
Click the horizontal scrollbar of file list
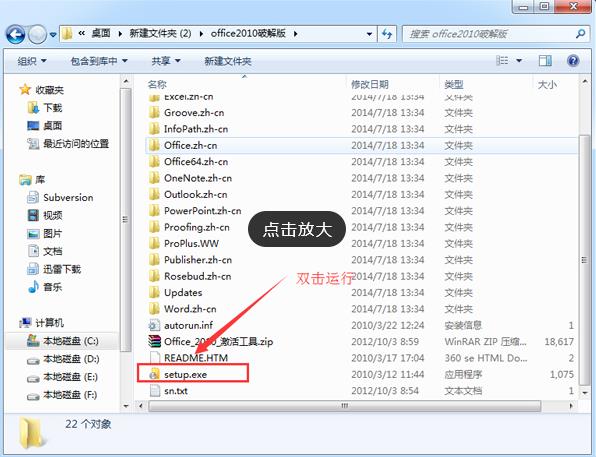(344, 406)
